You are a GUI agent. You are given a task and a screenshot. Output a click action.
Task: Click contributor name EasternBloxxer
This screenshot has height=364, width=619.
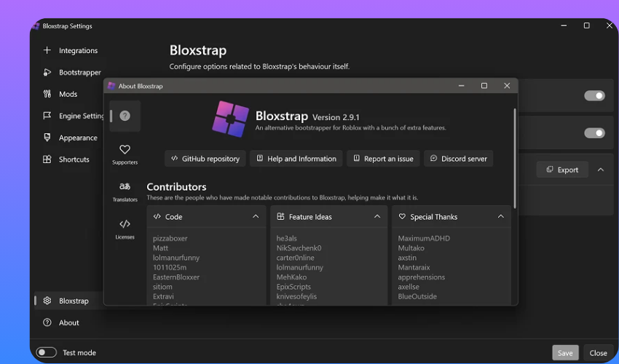[176, 277]
